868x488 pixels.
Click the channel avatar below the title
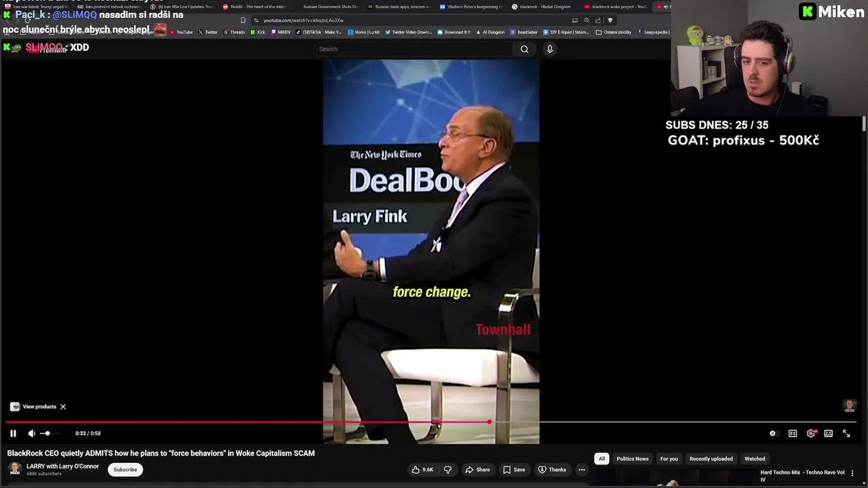coord(15,469)
